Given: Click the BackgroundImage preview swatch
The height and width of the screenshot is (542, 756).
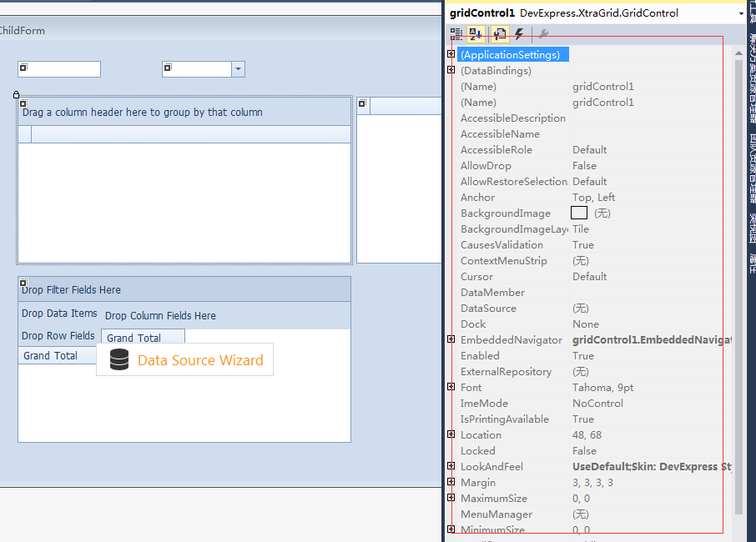Looking at the screenshot, I should click(579, 213).
